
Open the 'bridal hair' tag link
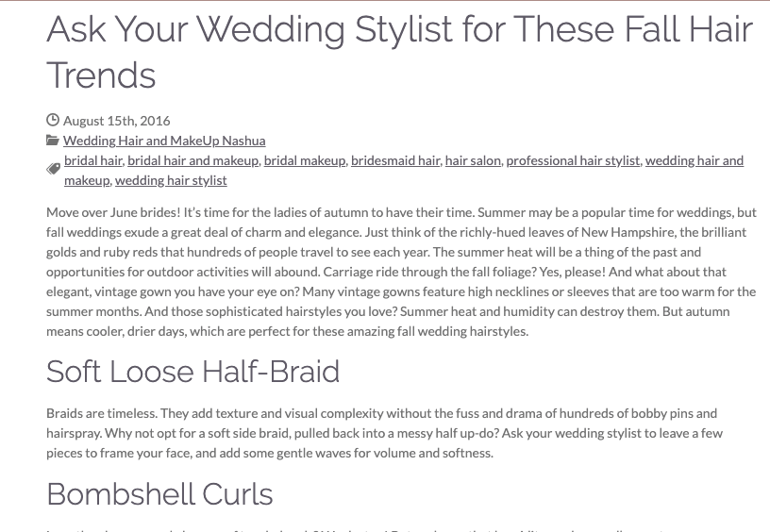tap(93, 160)
